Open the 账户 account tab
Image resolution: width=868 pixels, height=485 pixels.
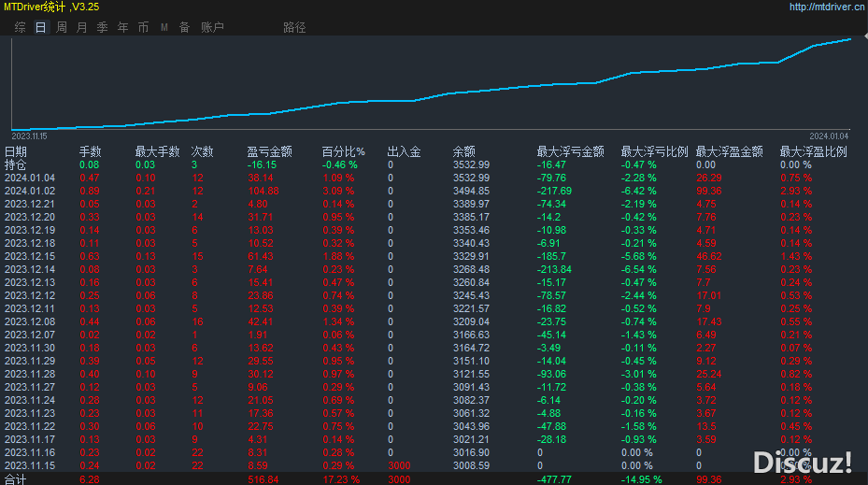tap(213, 27)
